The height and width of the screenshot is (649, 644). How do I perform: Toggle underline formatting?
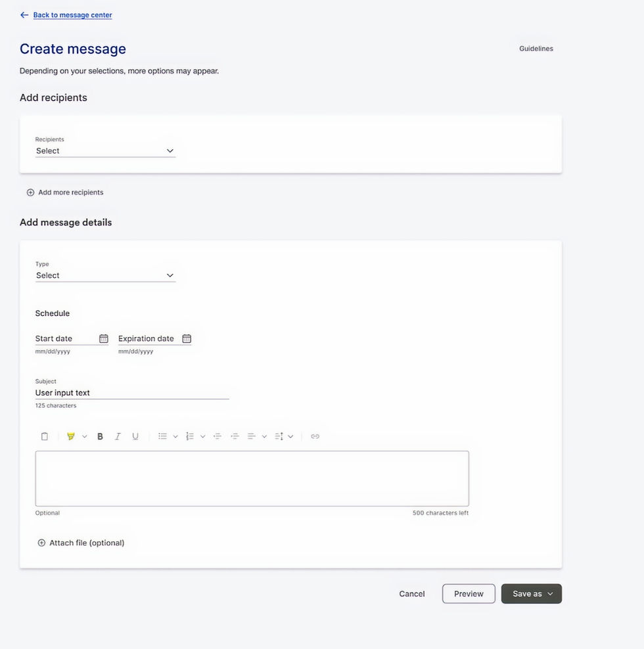pos(135,436)
